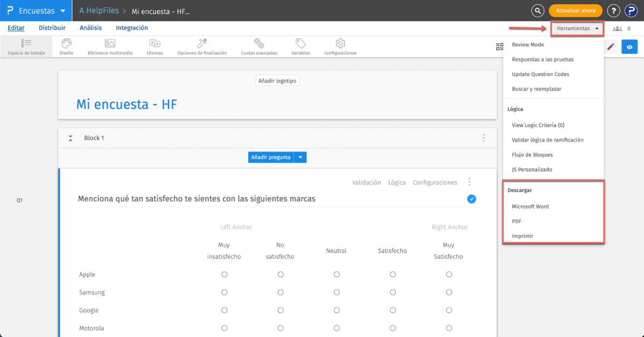Open Opciones de finalización wand icon
Viewport: 644px width, 337px height.
tap(202, 44)
